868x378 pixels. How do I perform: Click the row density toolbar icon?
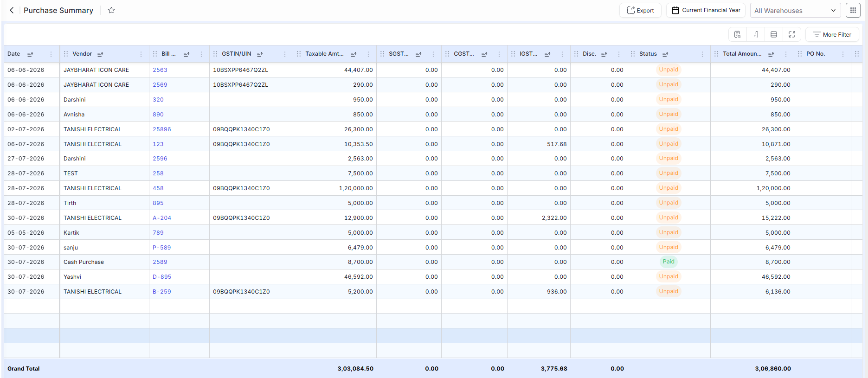coord(774,34)
